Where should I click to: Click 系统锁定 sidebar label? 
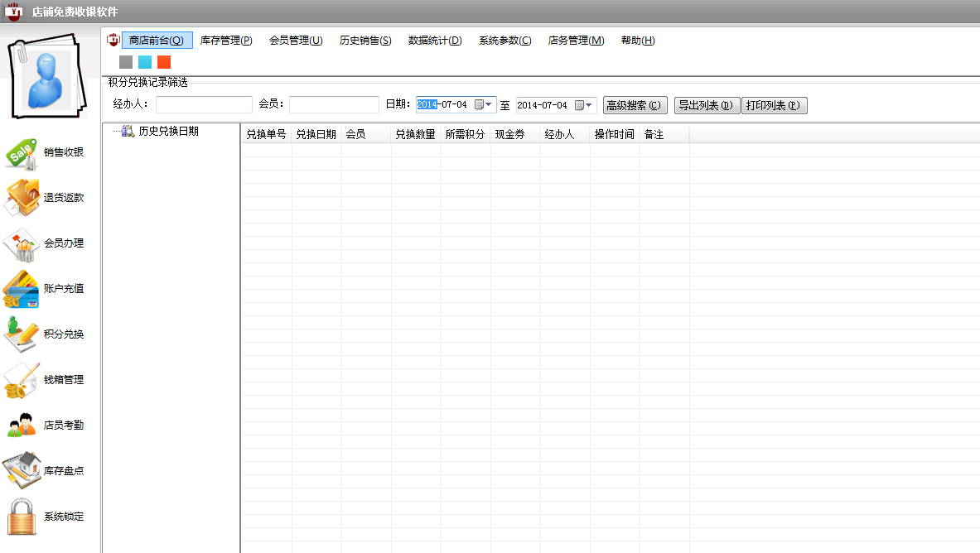64,517
